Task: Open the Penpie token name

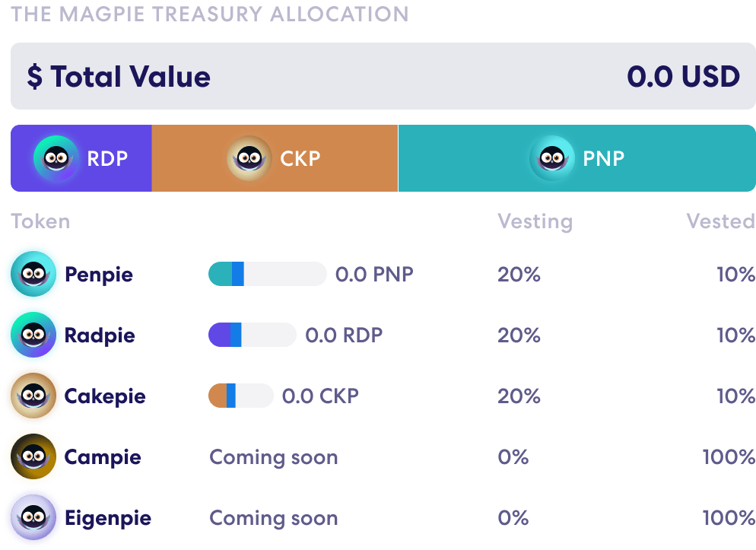Action: [x=99, y=275]
